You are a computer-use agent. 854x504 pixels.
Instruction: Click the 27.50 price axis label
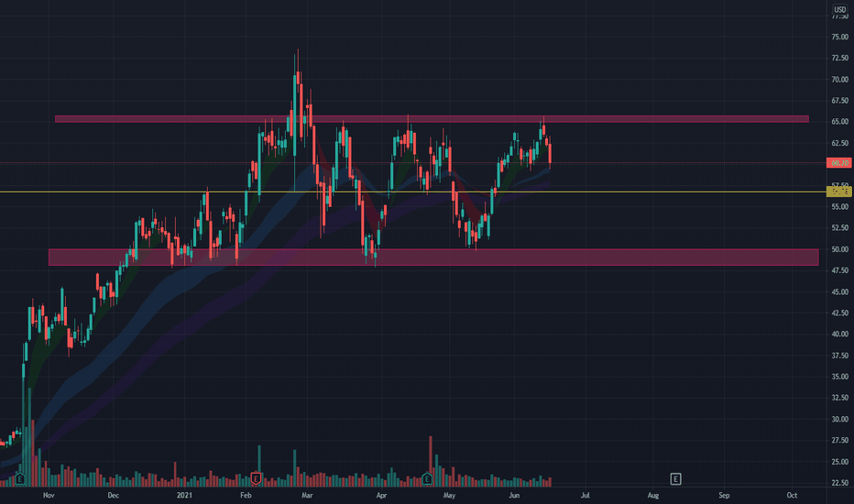tap(839, 441)
